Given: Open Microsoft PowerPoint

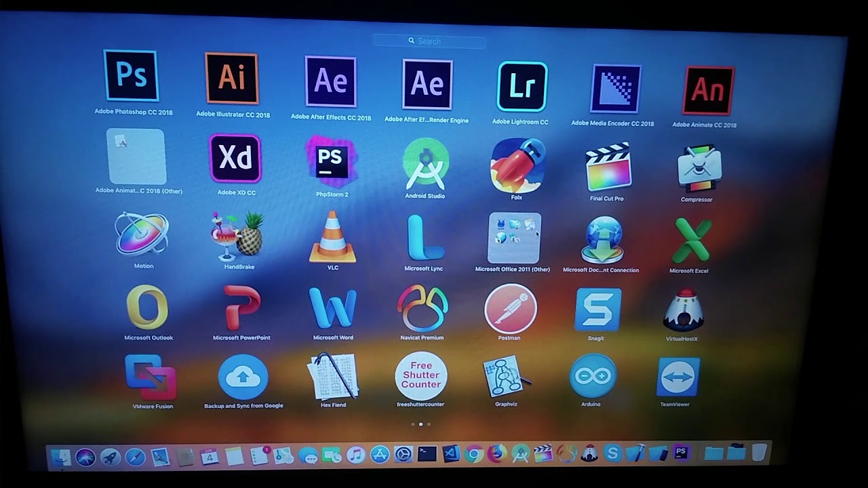Looking at the screenshot, I should pos(241,308).
